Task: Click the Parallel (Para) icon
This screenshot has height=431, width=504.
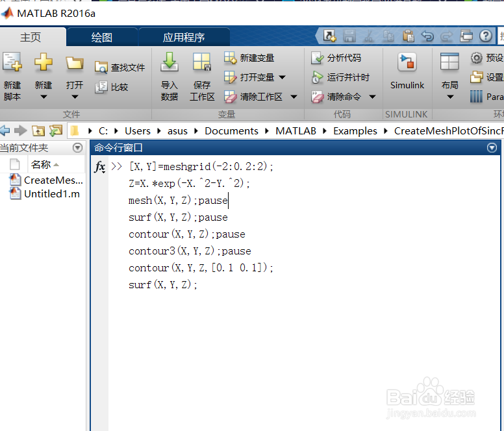Action: point(476,96)
